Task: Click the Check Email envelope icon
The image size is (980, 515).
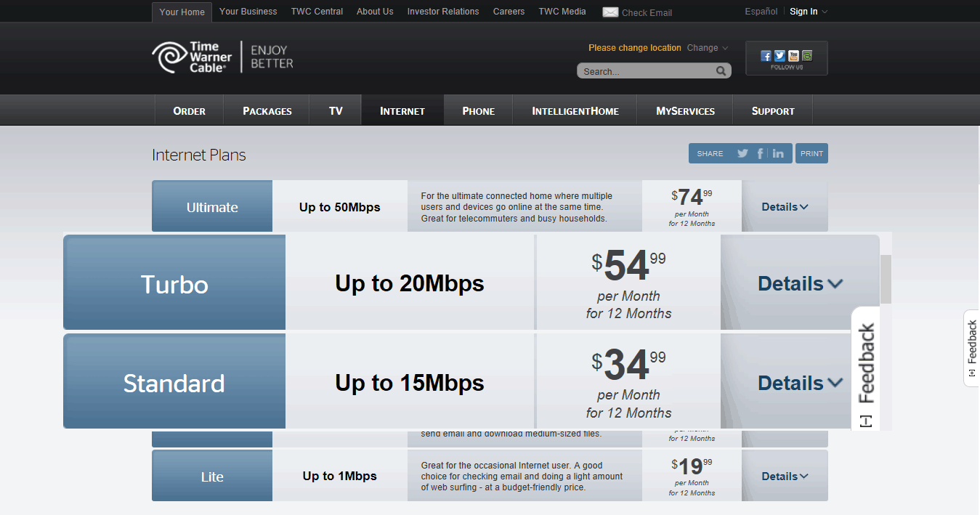Action: tap(610, 12)
